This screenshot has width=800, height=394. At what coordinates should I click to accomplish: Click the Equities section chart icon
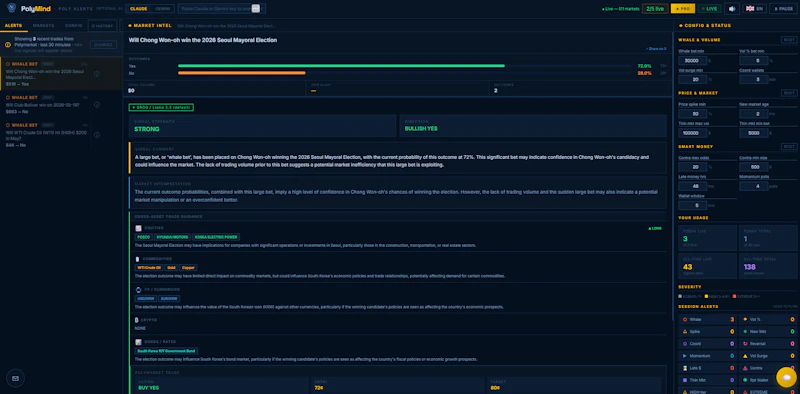point(138,228)
